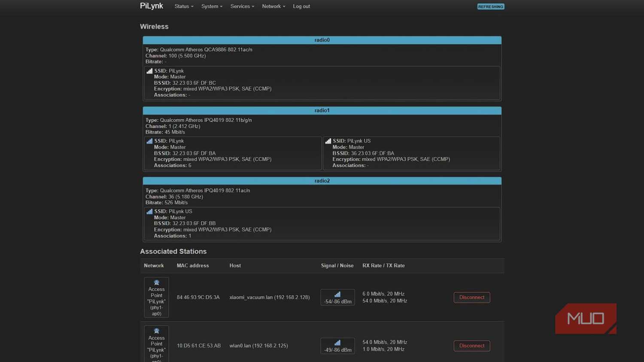Click signal icon for radio0 PiLynk SSID
The height and width of the screenshot is (362, 644).
(x=149, y=71)
